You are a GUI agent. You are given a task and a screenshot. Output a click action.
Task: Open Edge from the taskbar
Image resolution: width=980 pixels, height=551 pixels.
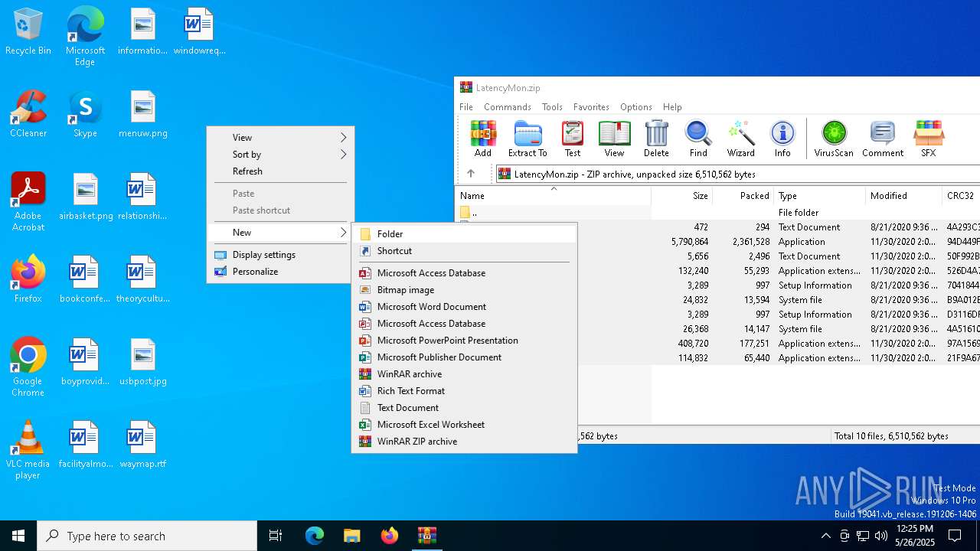pyautogui.click(x=315, y=536)
